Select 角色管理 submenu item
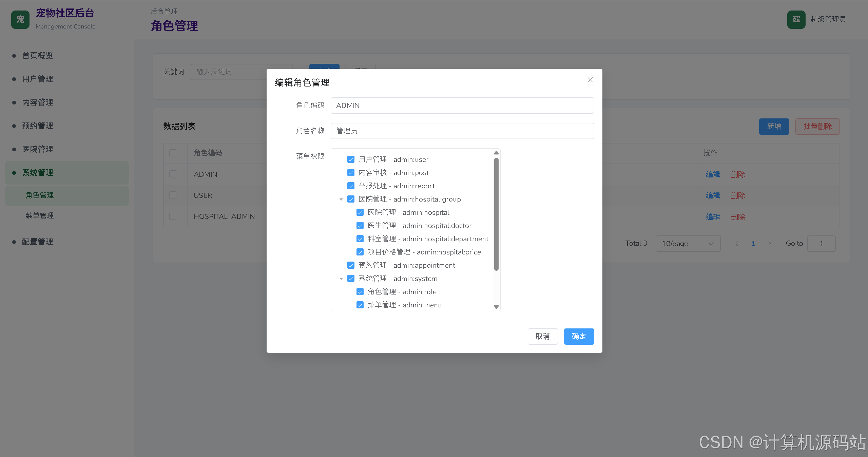 [x=67, y=195]
